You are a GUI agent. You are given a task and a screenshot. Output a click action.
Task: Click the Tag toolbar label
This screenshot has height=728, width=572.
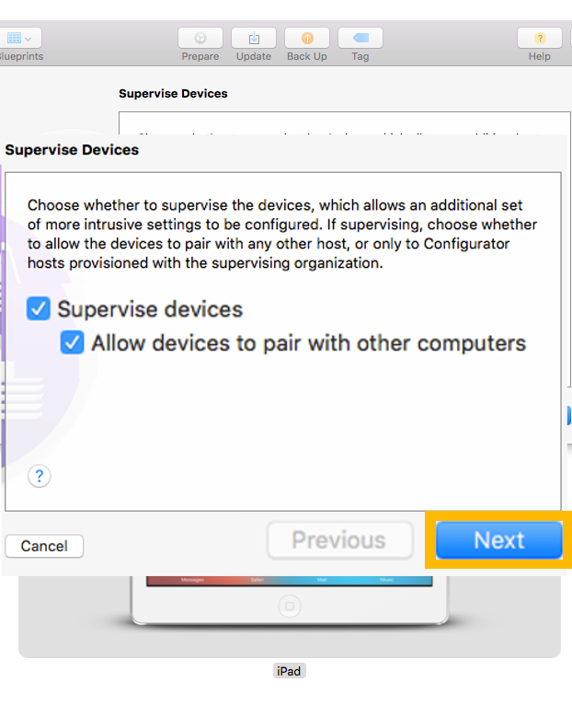(360, 56)
